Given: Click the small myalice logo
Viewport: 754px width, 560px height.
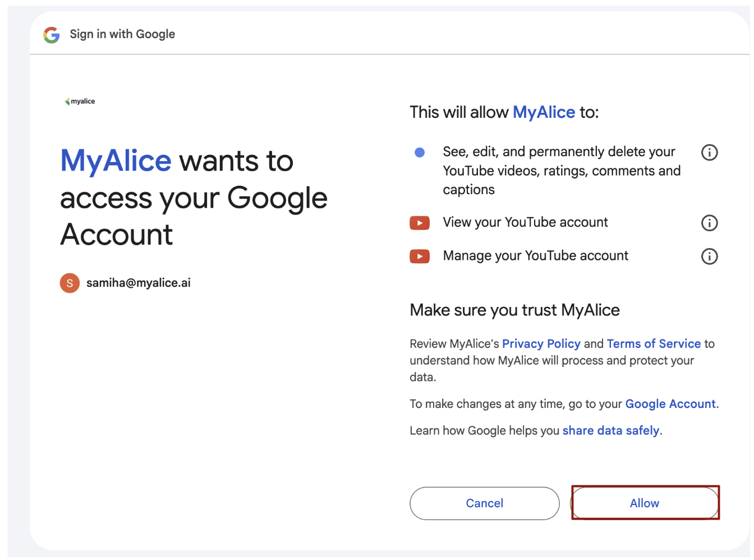Looking at the screenshot, I should (80, 102).
